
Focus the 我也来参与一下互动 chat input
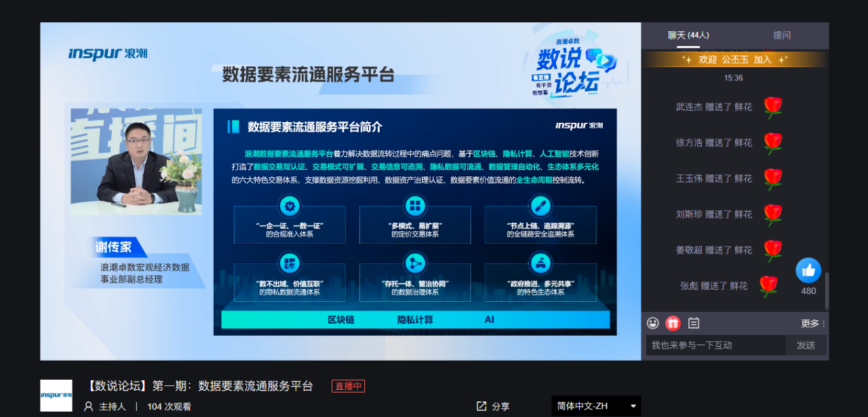[716, 345]
